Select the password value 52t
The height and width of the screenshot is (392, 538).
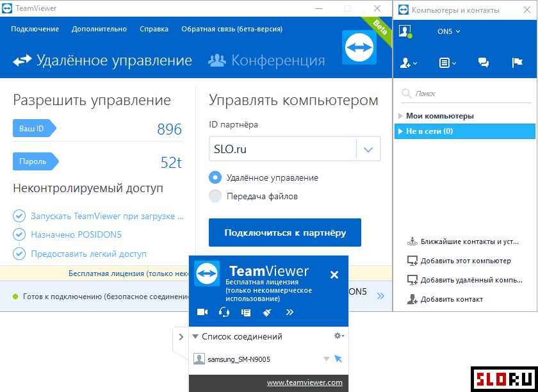point(171,162)
